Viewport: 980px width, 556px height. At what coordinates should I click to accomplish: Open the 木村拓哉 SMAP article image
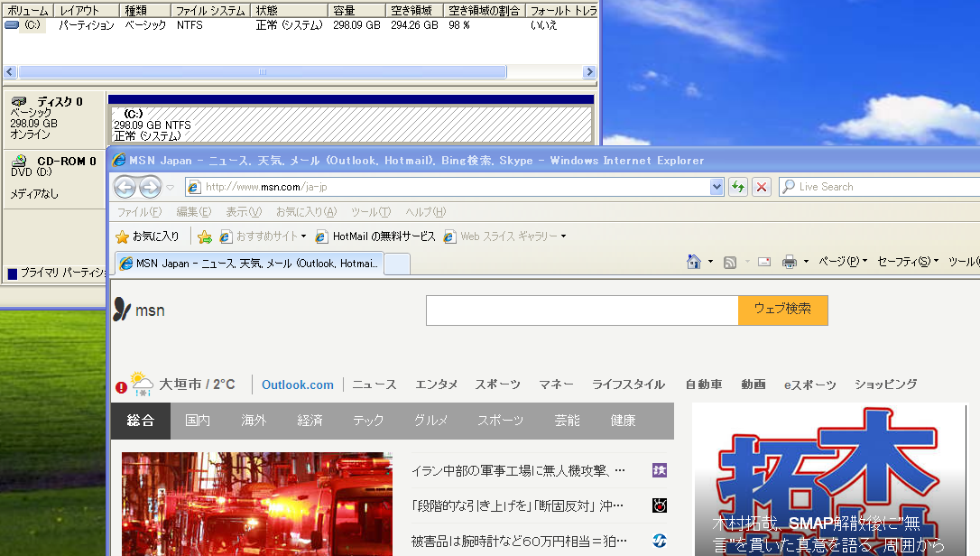point(829,479)
